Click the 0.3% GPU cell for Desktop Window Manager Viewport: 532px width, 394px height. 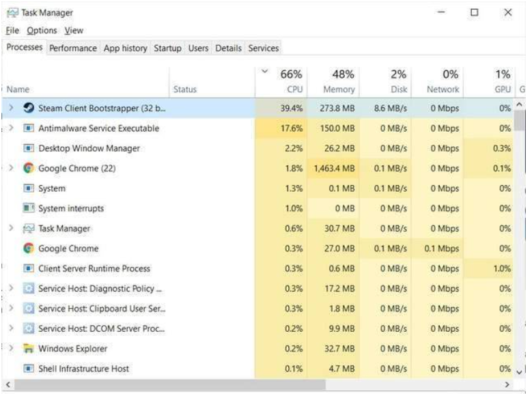coord(489,148)
